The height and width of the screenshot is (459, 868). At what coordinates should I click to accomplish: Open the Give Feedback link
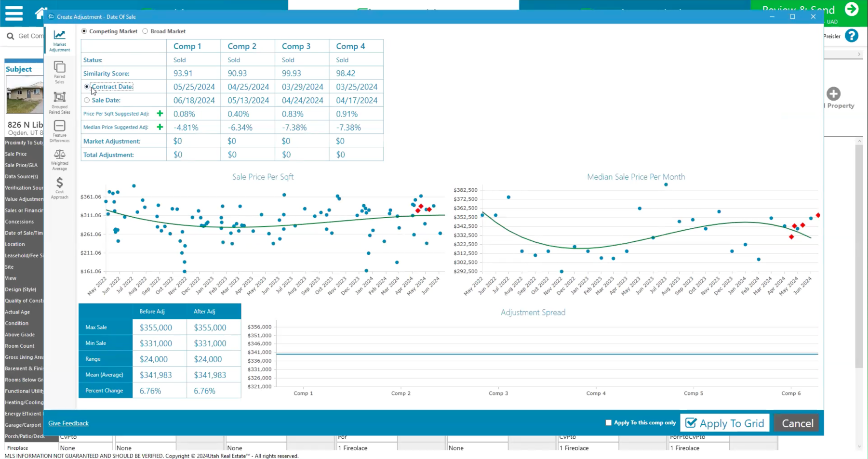click(68, 423)
